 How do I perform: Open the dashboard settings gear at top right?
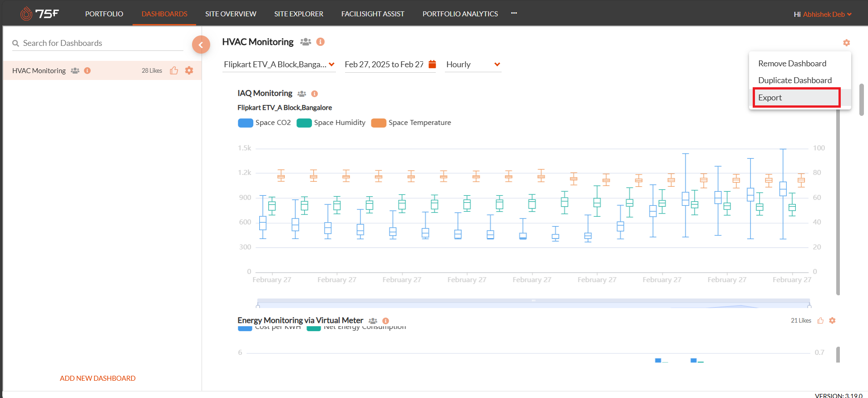point(846,43)
